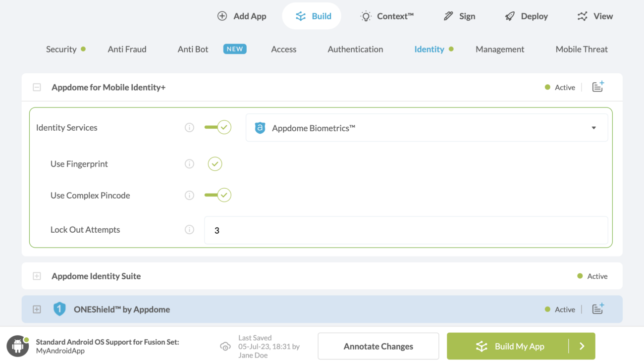Switch to the Anti Fraud tab
The image size is (644, 362).
coord(127,50)
